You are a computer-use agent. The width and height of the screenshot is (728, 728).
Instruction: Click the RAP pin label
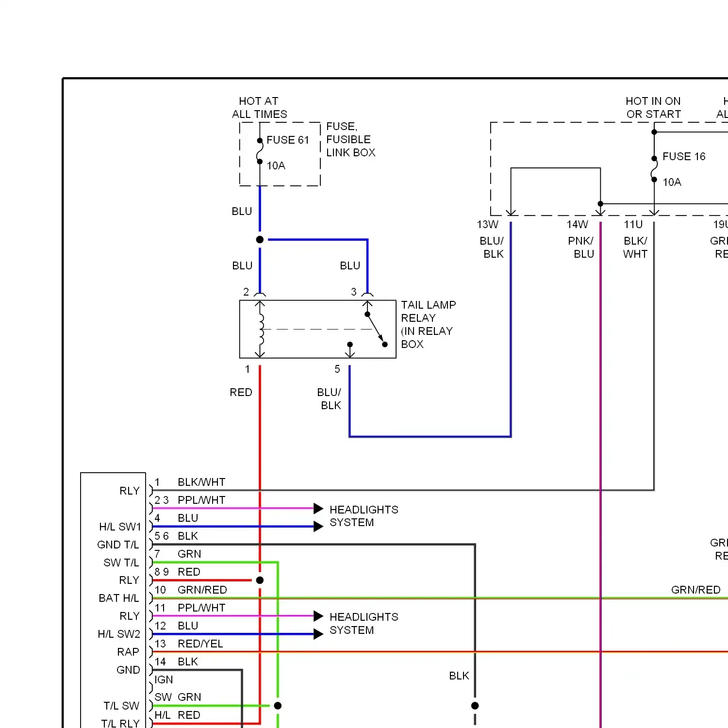click(128, 652)
